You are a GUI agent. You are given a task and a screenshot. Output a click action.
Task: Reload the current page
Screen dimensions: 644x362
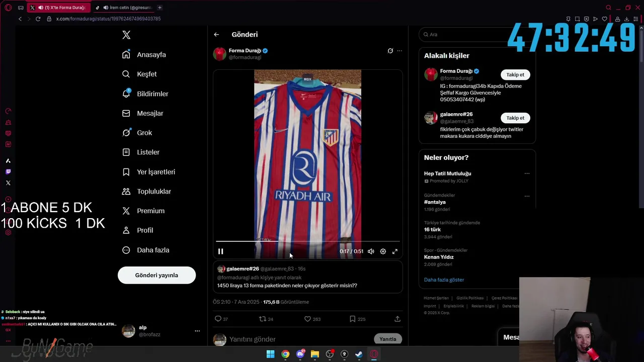[38, 19]
